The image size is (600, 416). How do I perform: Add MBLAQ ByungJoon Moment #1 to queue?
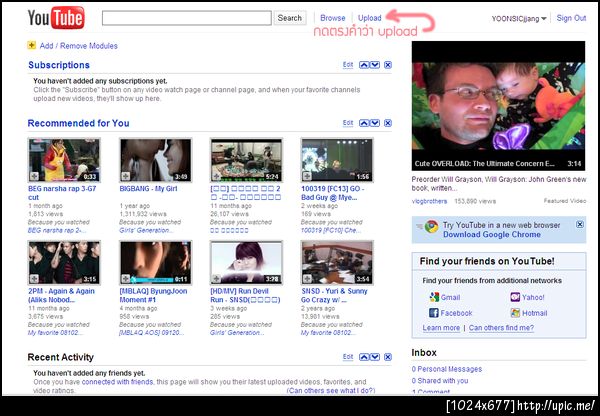coord(126,279)
